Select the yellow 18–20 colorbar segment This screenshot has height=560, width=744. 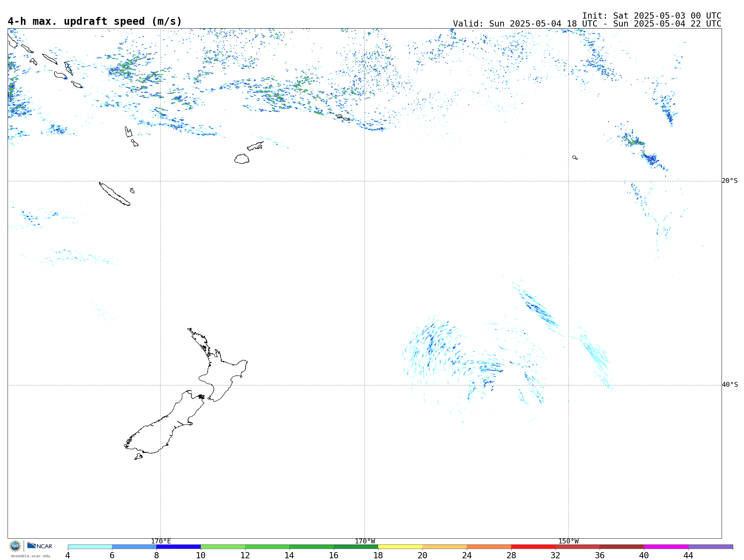tap(400, 547)
